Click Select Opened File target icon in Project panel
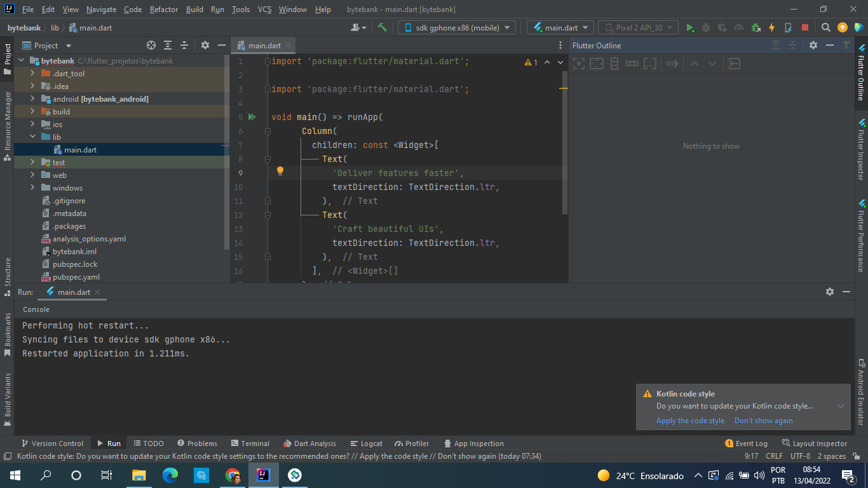 [x=151, y=45]
